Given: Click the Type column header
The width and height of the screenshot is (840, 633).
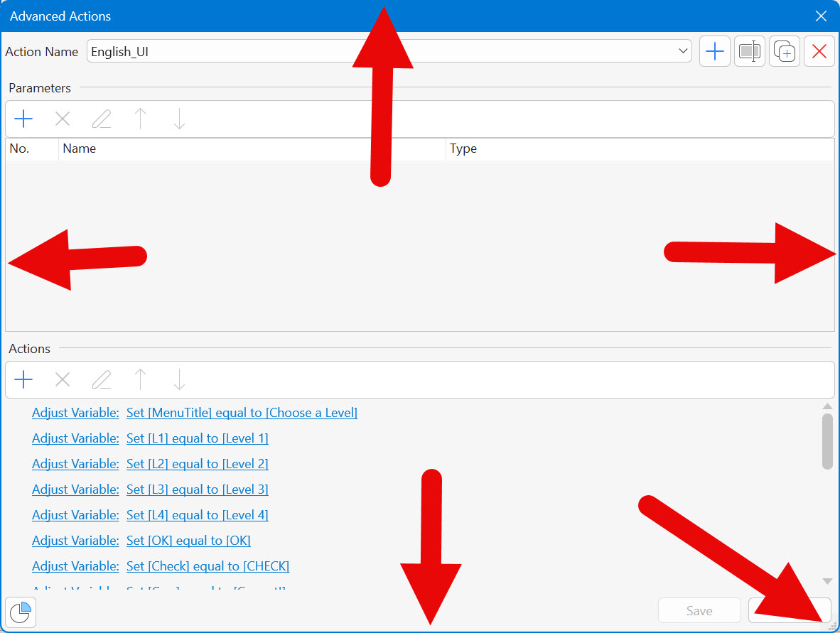Looking at the screenshot, I should (638, 149).
